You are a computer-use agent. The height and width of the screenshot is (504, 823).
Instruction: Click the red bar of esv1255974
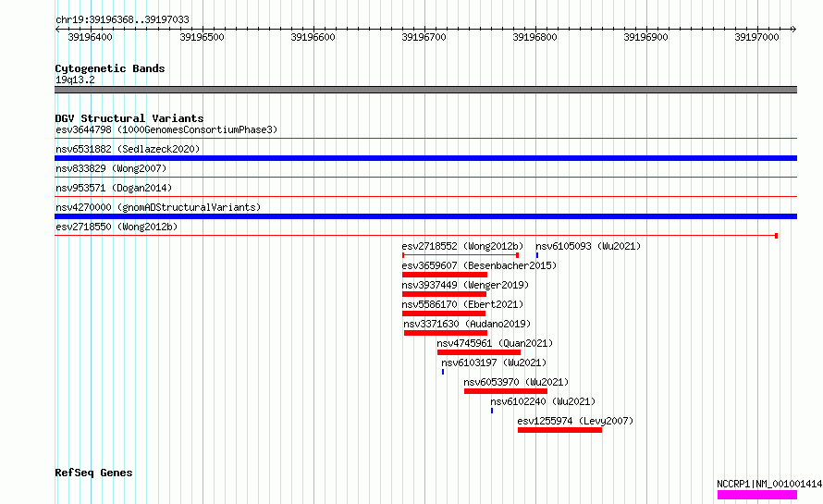click(559, 430)
